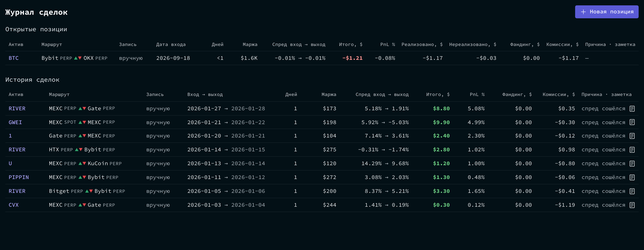This screenshot has height=250, width=644.
Task: Click the note icon on the HTX RIVER row
Action: point(632,150)
